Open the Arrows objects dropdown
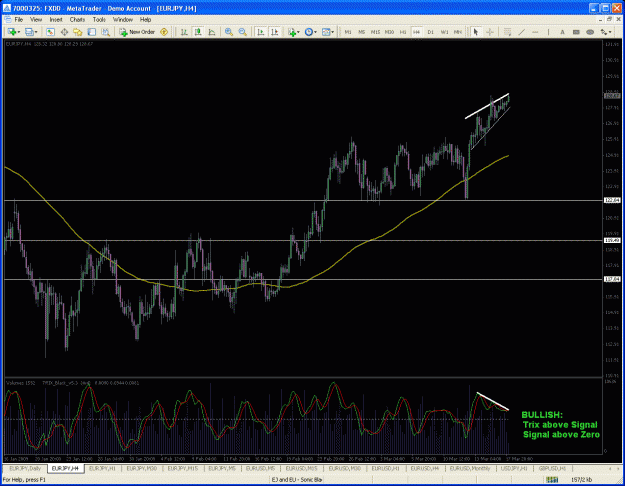The width and height of the screenshot is (625, 486). [606, 32]
